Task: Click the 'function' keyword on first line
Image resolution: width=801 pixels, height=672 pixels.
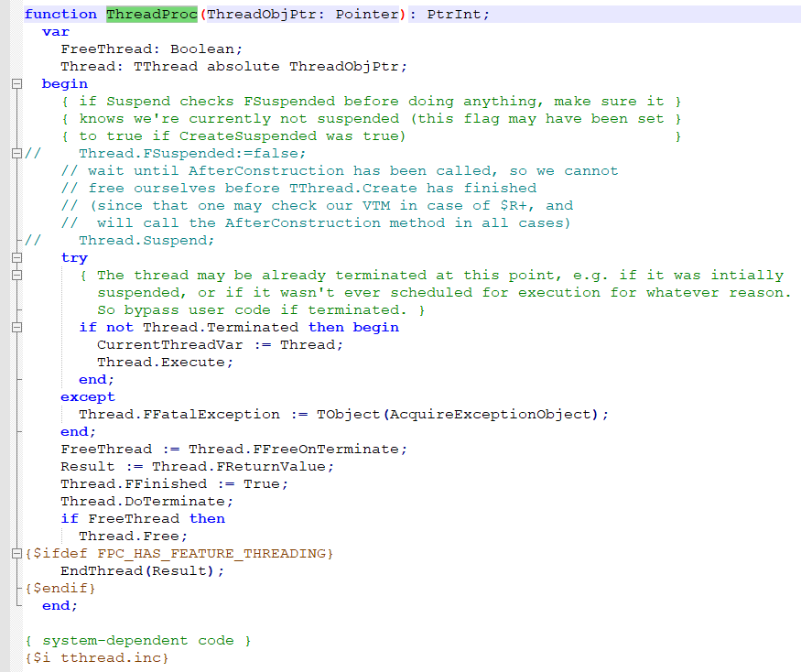Action: (60, 15)
